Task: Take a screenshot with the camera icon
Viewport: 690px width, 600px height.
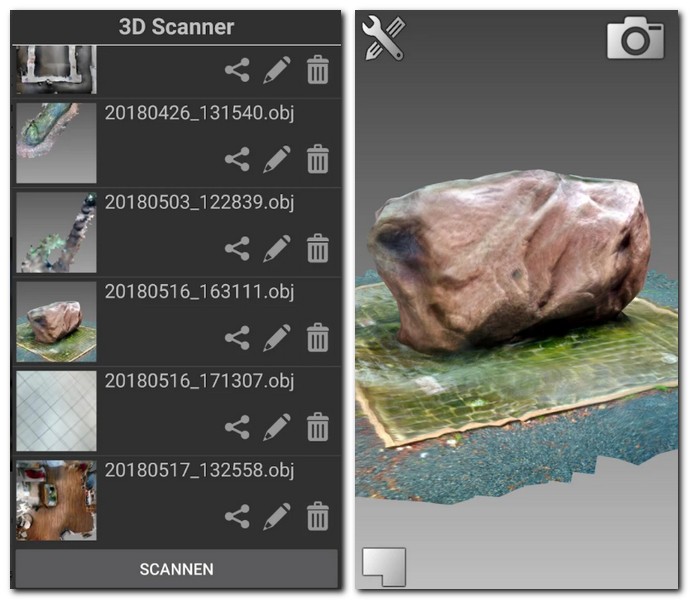Action: tap(635, 38)
